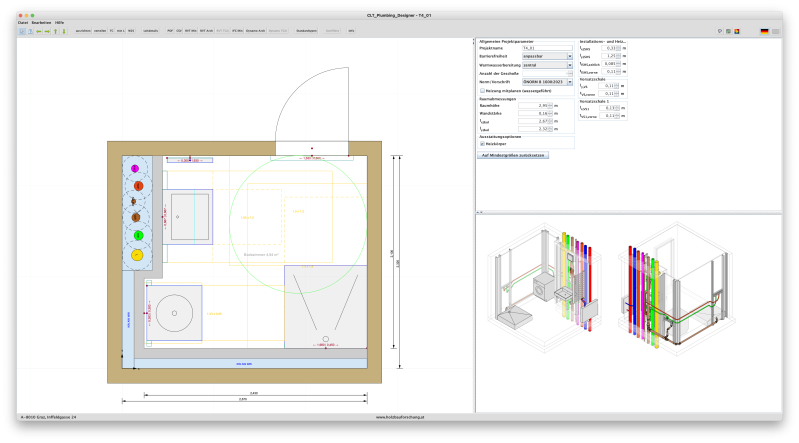Click the magenta pipe circle in floor plan
Viewport: 799px width, 443px height.
pyautogui.click(x=137, y=166)
